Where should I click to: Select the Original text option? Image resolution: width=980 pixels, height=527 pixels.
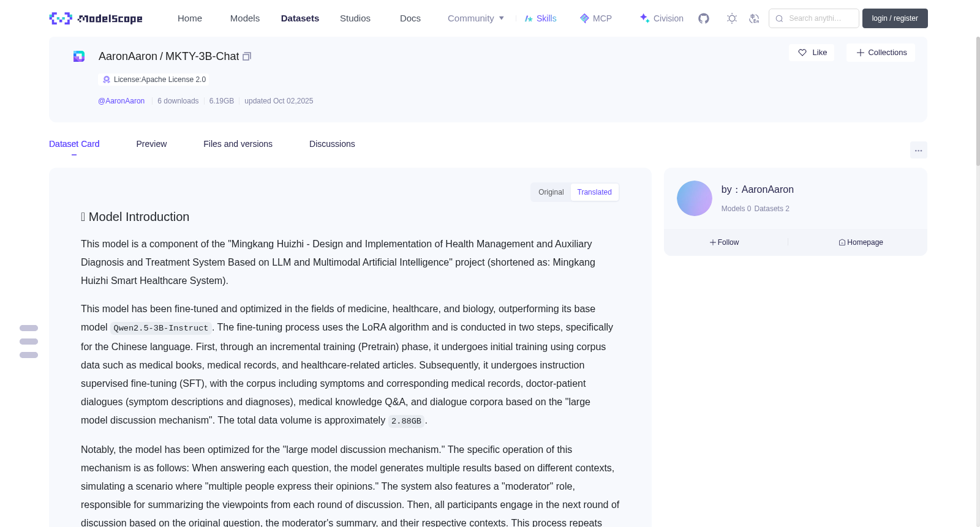551,192
